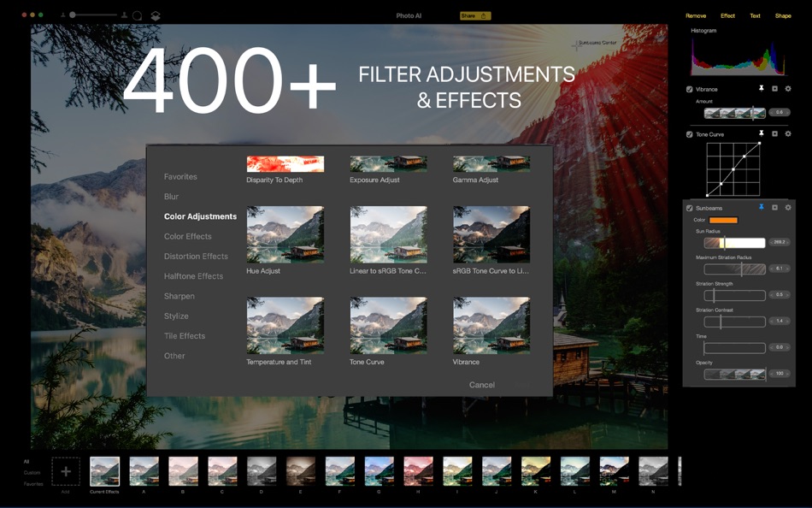The image size is (812, 508).
Task: Pin the Sunbeams effect
Action: [762, 206]
